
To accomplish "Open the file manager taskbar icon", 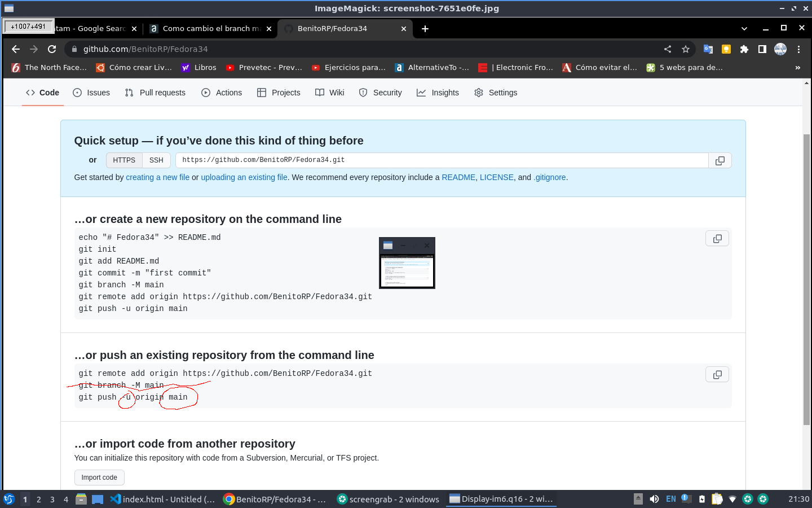I will (81, 500).
